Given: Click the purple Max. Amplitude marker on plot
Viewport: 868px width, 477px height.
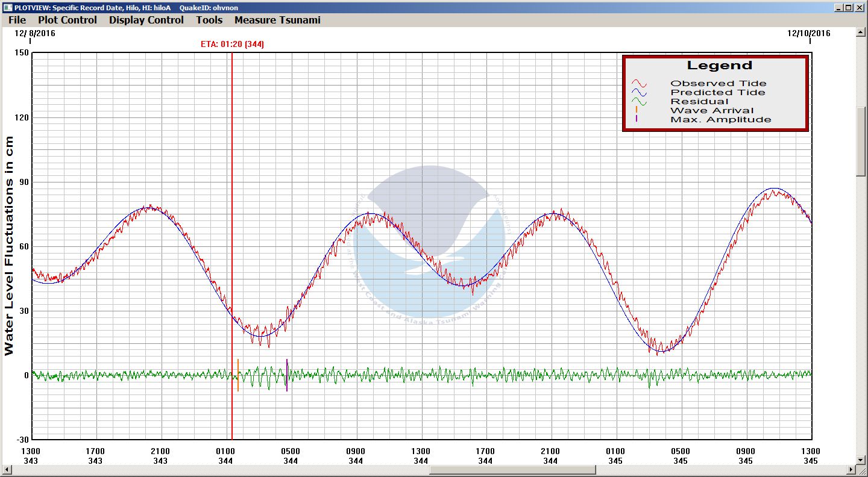Looking at the screenshot, I should (287, 375).
